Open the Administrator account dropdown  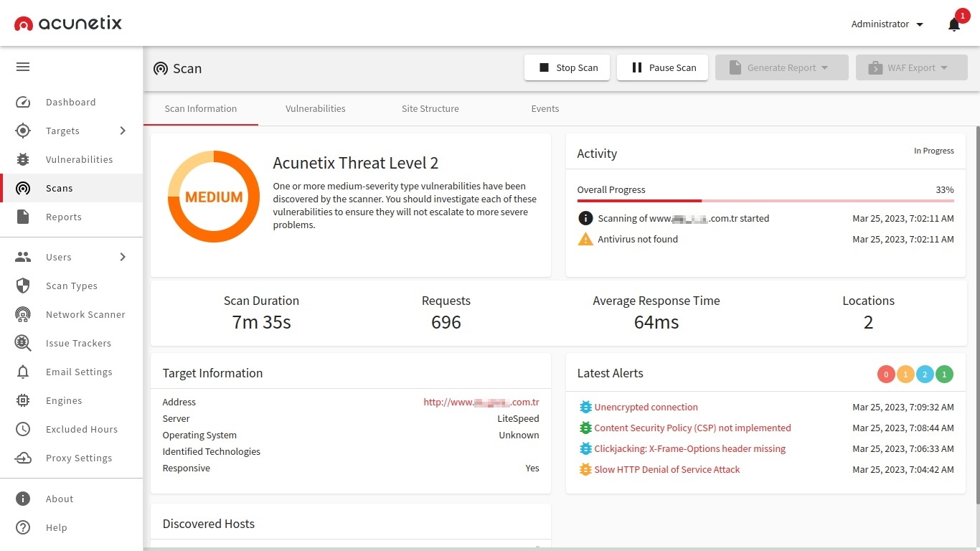point(887,24)
